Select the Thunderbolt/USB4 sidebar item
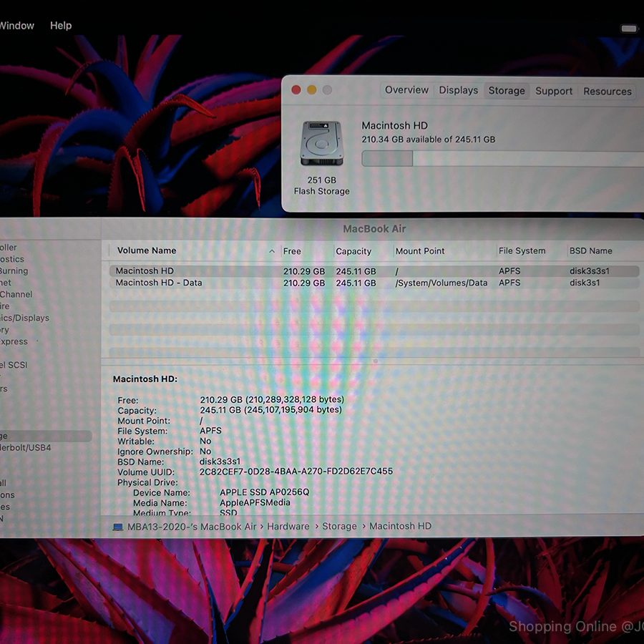Image resolution: width=644 pixels, height=644 pixels. [x=26, y=447]
